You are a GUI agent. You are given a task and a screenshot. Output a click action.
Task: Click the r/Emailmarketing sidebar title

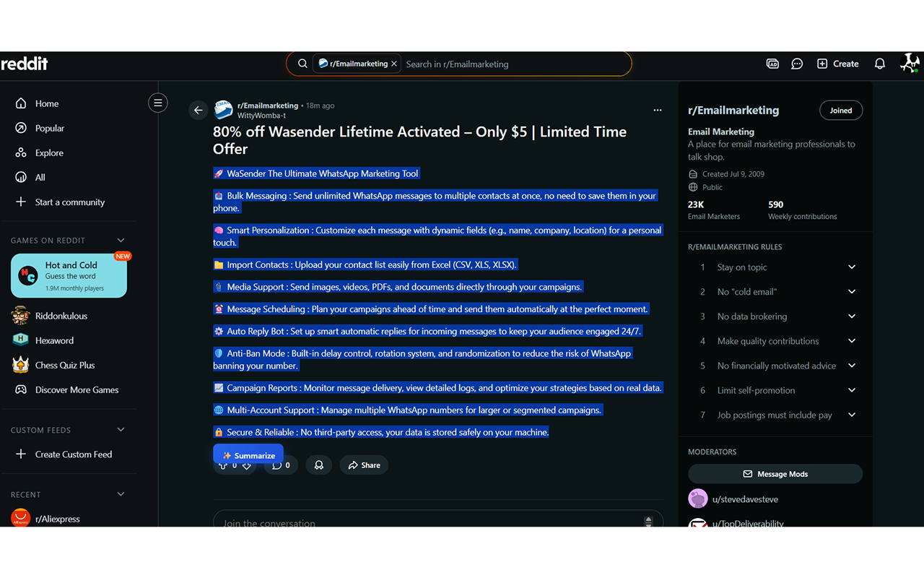coord(733,111)
